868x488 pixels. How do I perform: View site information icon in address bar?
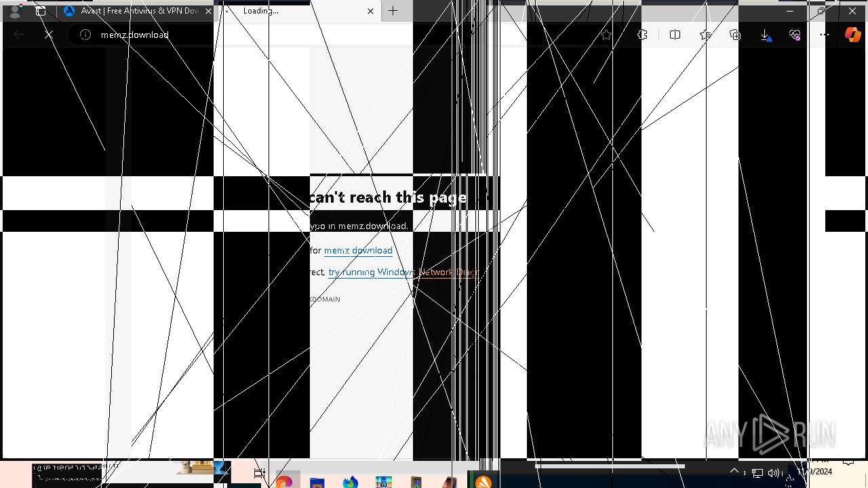(85, 35)
